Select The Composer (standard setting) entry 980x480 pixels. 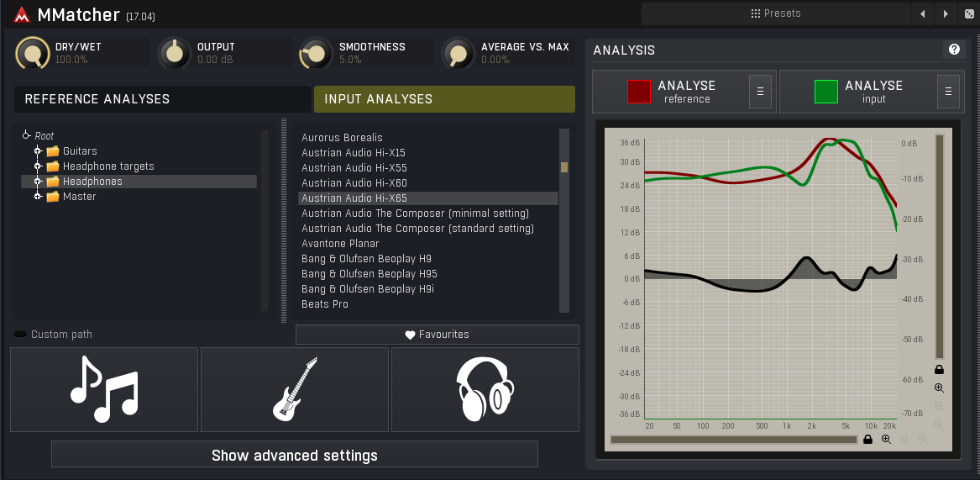[428, 229]
